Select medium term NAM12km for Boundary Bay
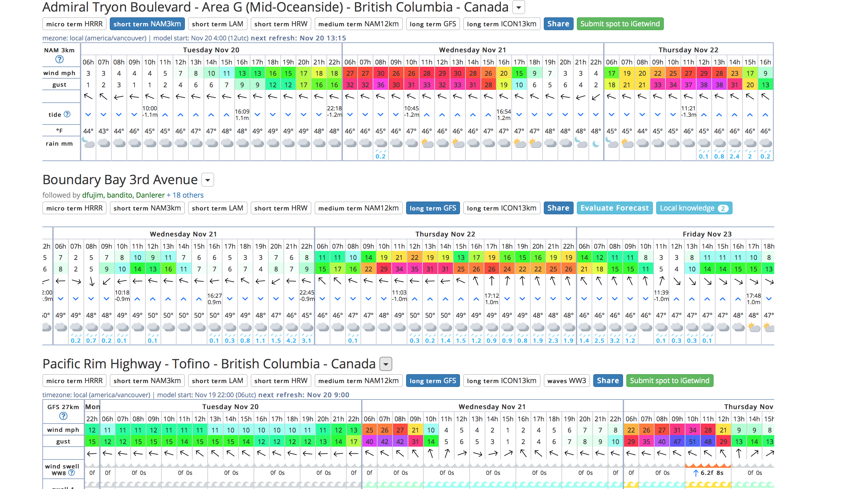 pos(359,208)
